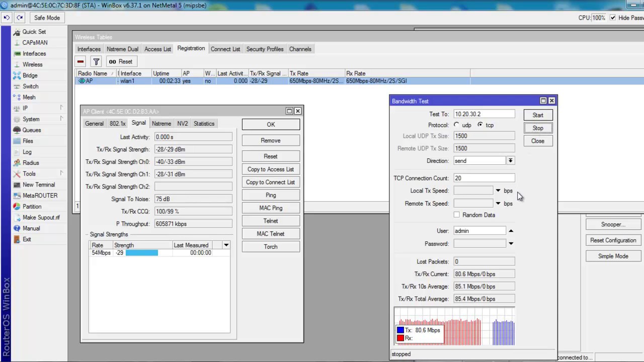Open the Queues menu
This screenshot has height=362, width=644.
[32, 130]
